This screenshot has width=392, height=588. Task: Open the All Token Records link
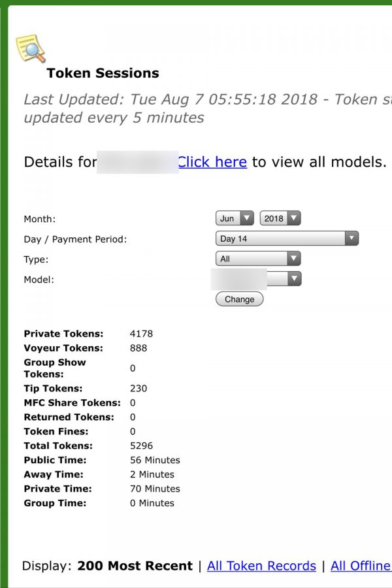(261, 566)
